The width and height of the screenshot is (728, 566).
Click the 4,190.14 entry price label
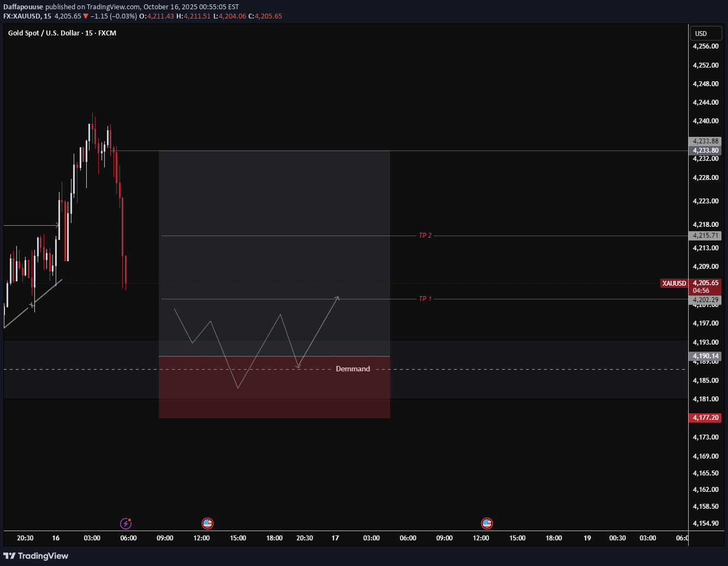pyautogui.click(x=705, y=356)
